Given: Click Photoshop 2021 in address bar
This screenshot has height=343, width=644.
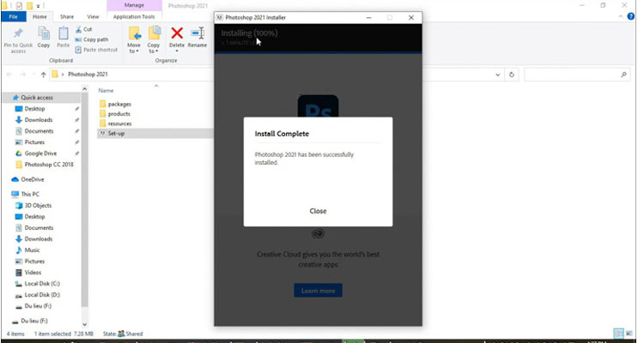Looking at the screenshot, I should coord(88,75).
